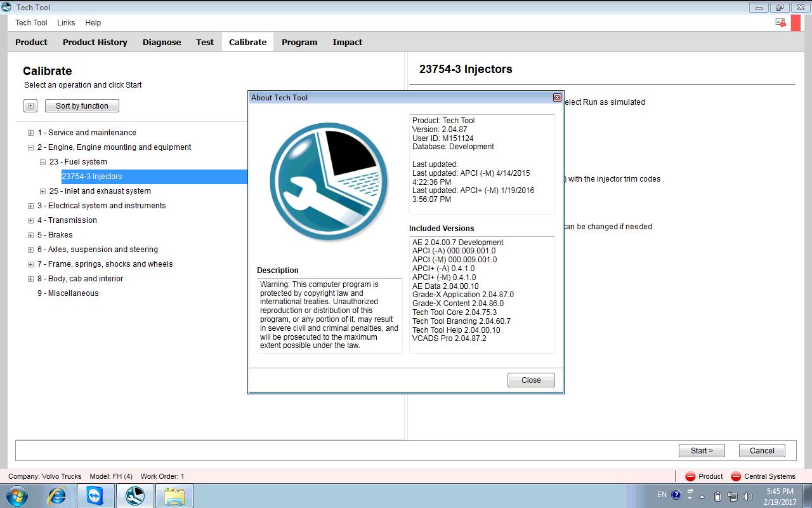This screenshot has width=812, height=508.
Task: Select the Calibrate tab
Action: pyautogui.click(x=247, y=42)
